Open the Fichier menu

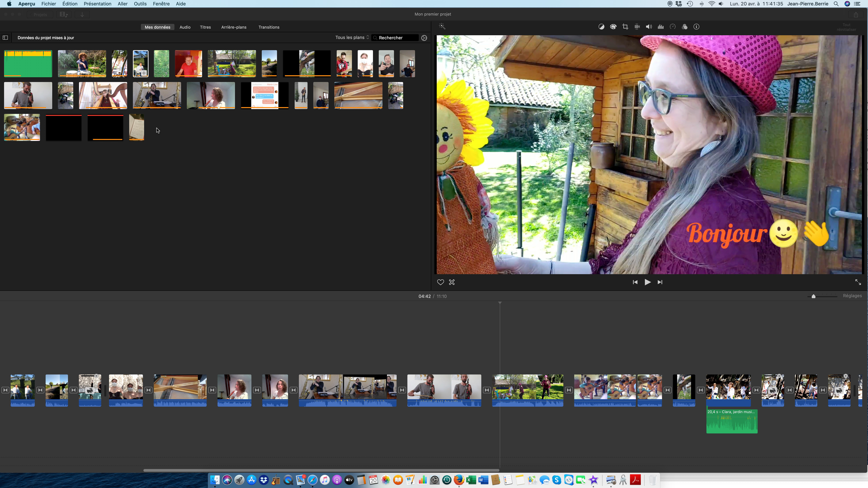click(48, 4)
